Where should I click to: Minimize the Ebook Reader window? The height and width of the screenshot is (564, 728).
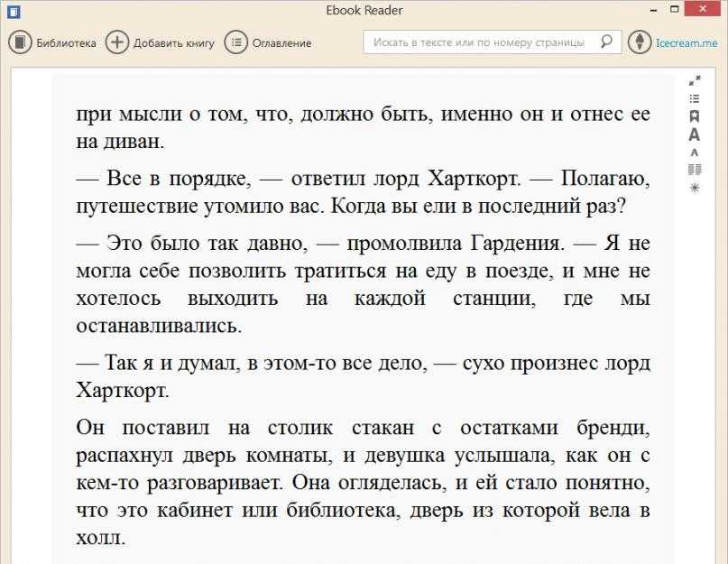tap(654, 10)
